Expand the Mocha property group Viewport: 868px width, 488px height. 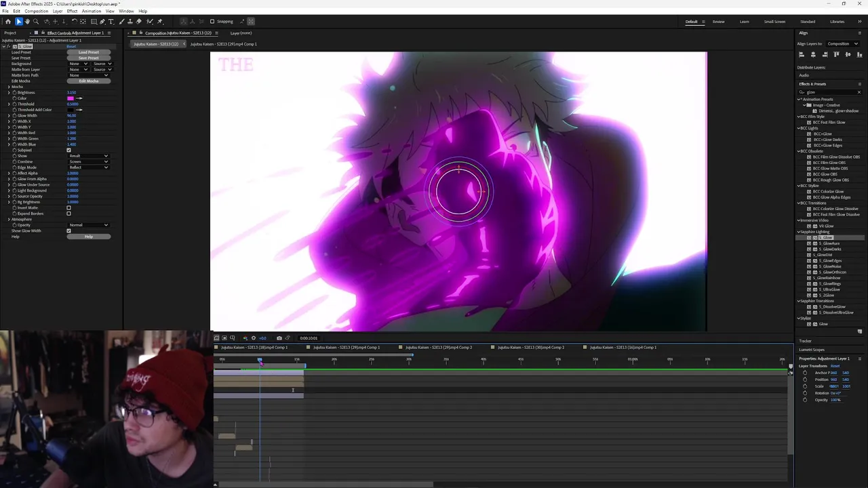(9, 87)
